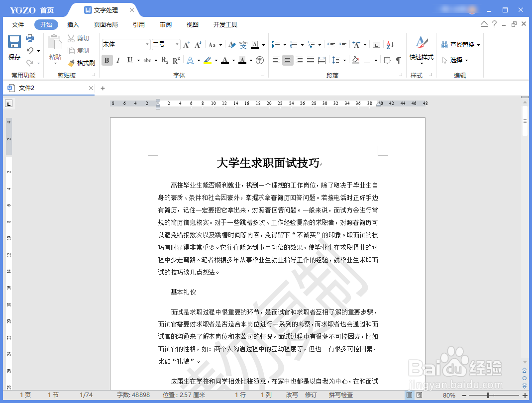Switch to the Page Layout (页面布局) tab
The width and height of the screenshot is (532, 403).
point(106,25)
